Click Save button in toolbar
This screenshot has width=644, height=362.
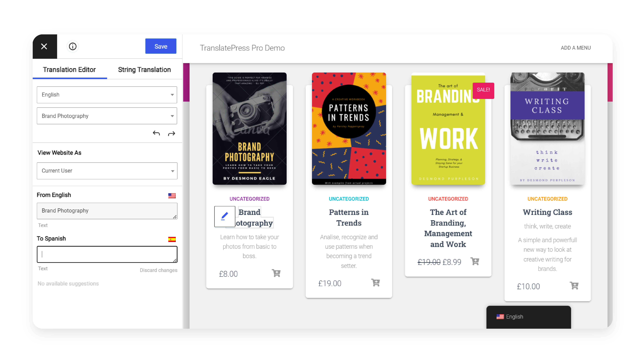pos(161,46)
